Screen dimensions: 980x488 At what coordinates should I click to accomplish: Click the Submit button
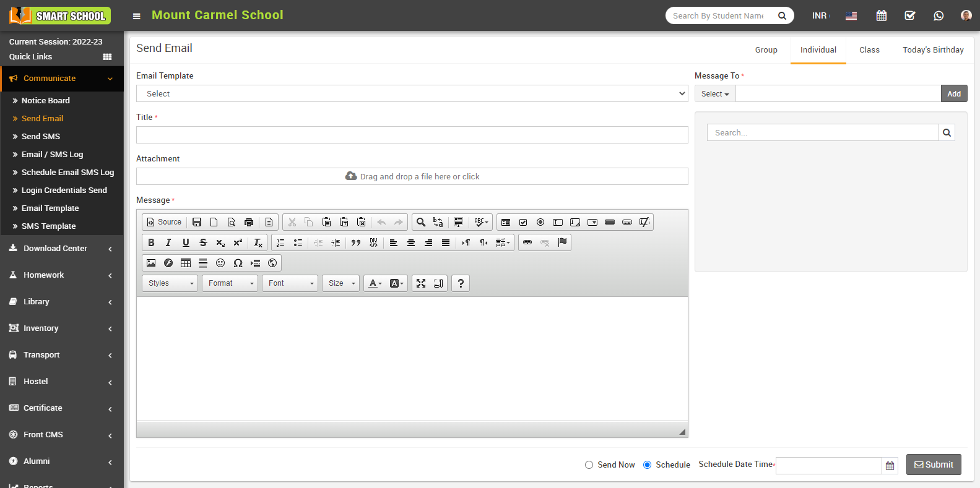pyautogui.click(x=934, y=464)
